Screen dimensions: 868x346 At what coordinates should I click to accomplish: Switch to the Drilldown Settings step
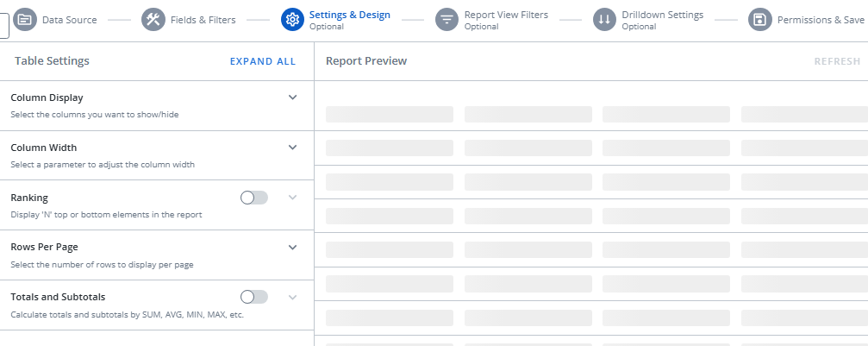(x=662, y=16)
